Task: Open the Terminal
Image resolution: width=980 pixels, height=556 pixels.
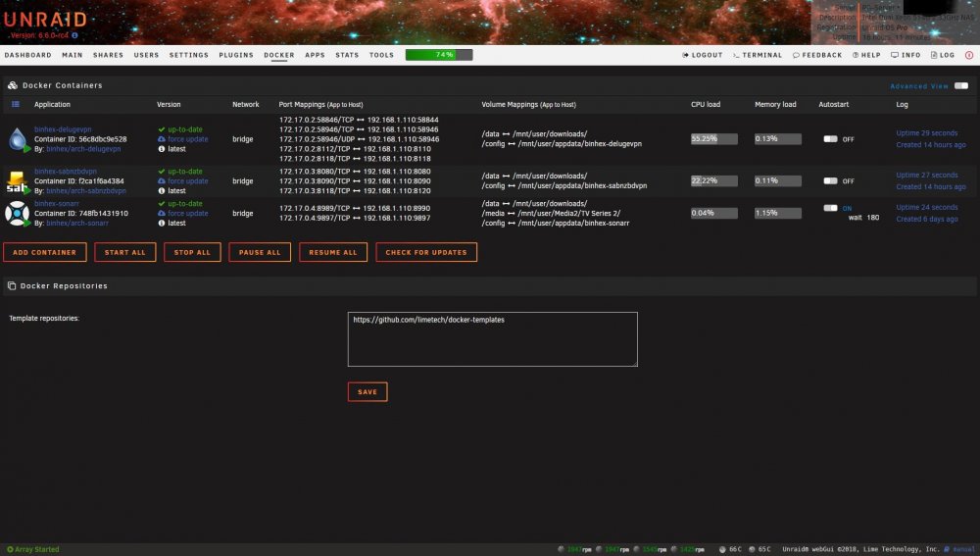Action: tap(758, 55)
